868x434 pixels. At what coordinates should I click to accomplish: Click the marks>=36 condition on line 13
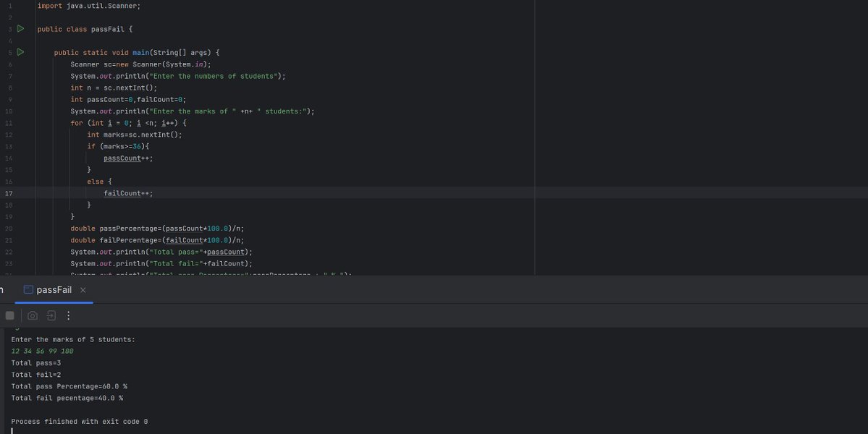(x=124, y=146)
